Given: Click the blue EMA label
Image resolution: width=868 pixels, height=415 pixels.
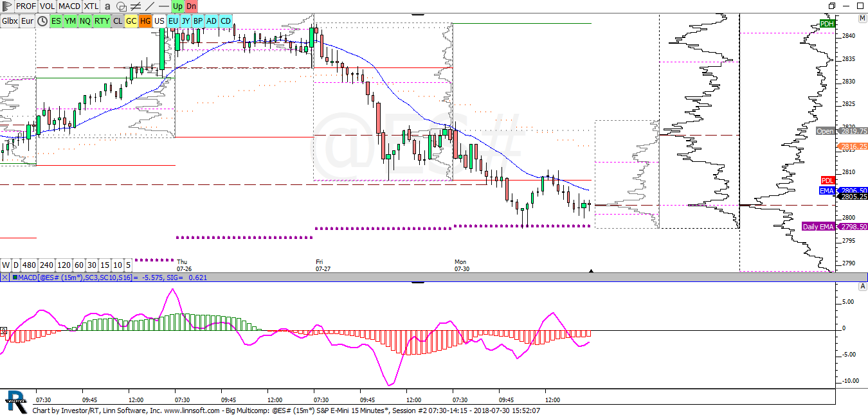Looking at the screenshot, I should coord(827,191).
